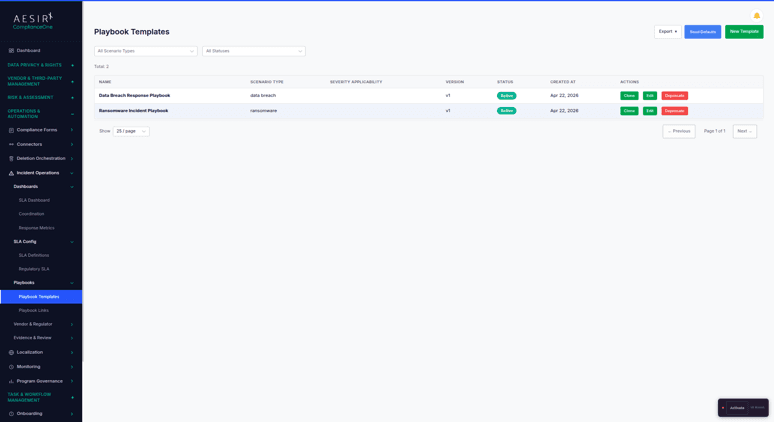Click the 'data breach' scenario type cell
Viewport: 774px width, 422px height.
click(263, 96)
